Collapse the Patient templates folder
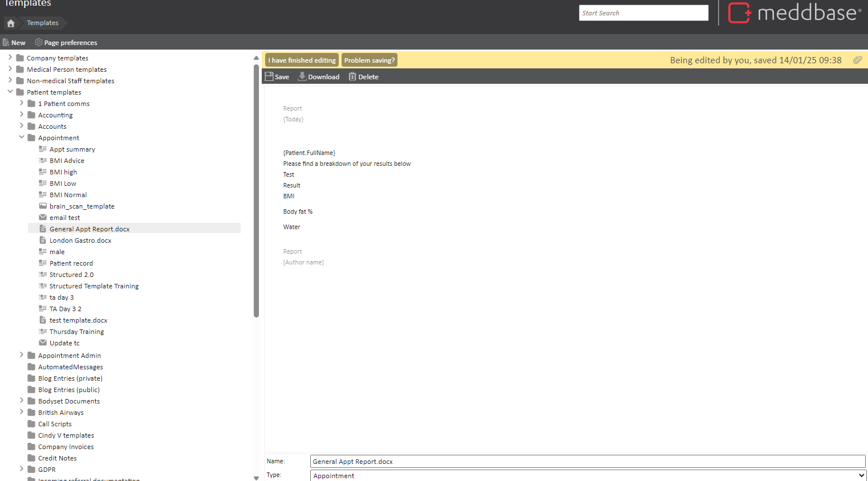Viewport: 868px width, 481px height. click(x=10, y=92)
